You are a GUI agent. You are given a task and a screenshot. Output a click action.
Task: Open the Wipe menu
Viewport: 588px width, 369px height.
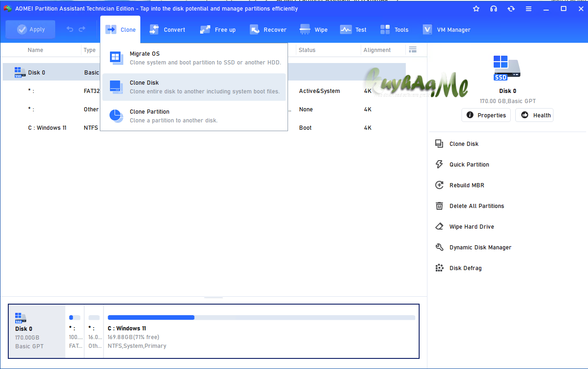click(313, 29)
